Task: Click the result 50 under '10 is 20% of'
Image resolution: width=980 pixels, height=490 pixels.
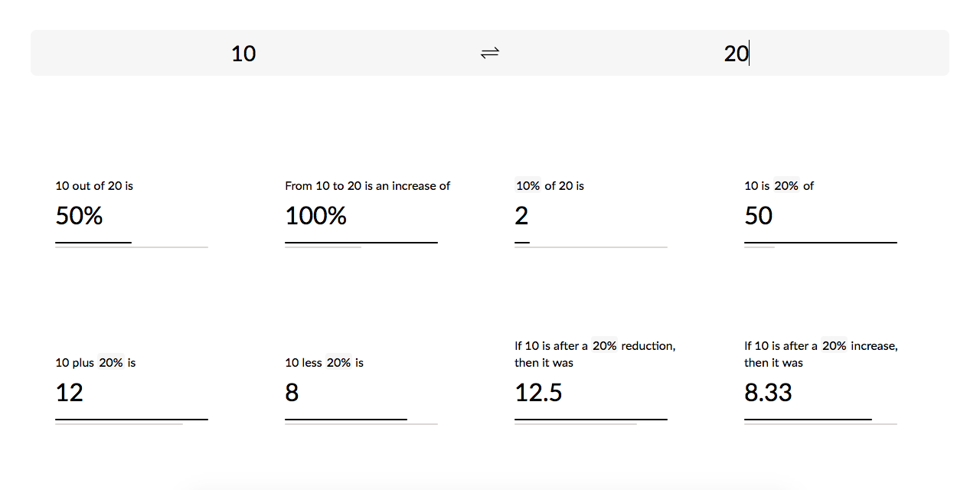Action: click(x=758, y=216)
